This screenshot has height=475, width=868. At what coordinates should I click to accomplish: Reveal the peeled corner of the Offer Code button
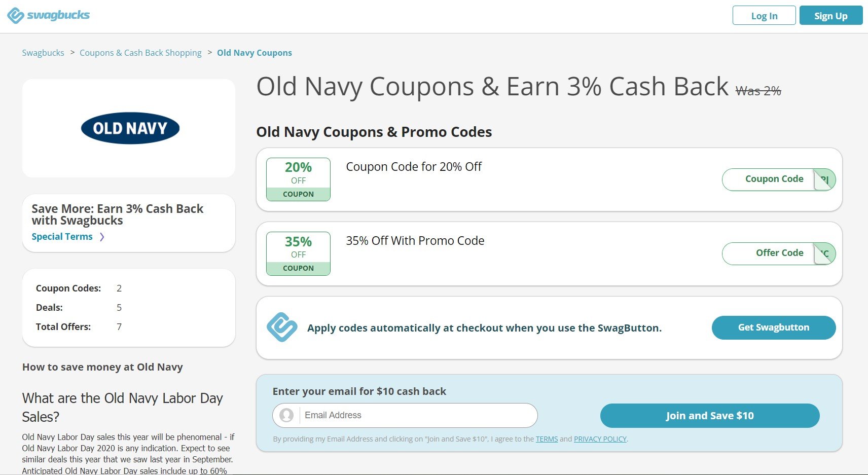[x=824, y=253]
